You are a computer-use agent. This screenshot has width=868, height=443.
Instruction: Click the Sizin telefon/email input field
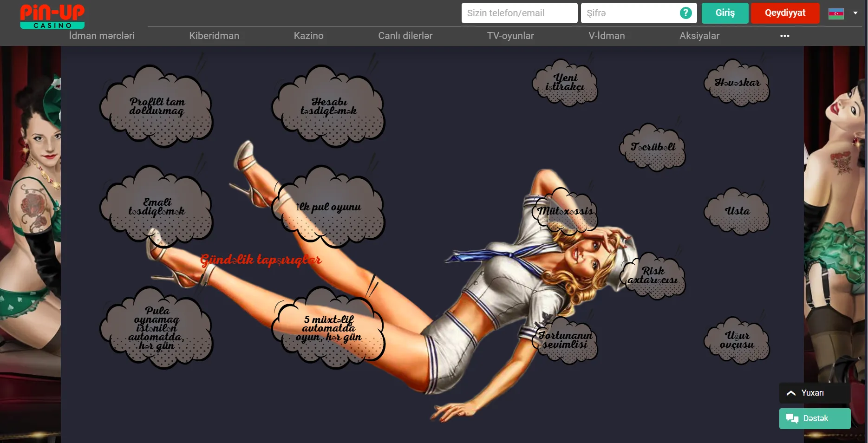[x=519, y=13]
